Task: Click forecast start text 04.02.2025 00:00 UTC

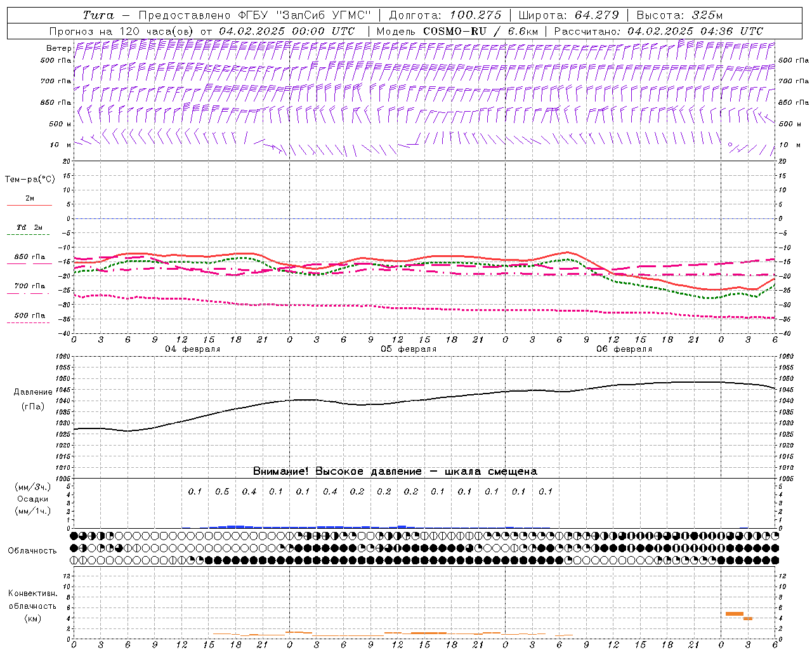Action: pos(287,31)
